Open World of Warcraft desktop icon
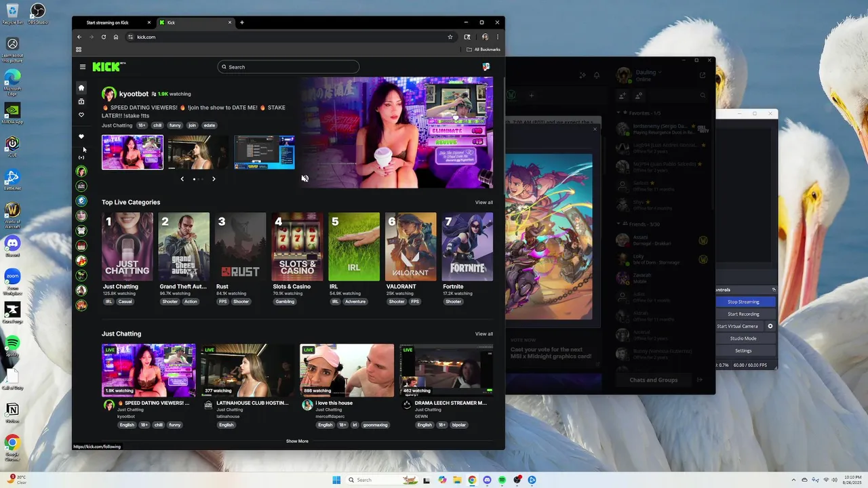The image size is (868, 488). (12, 215)
